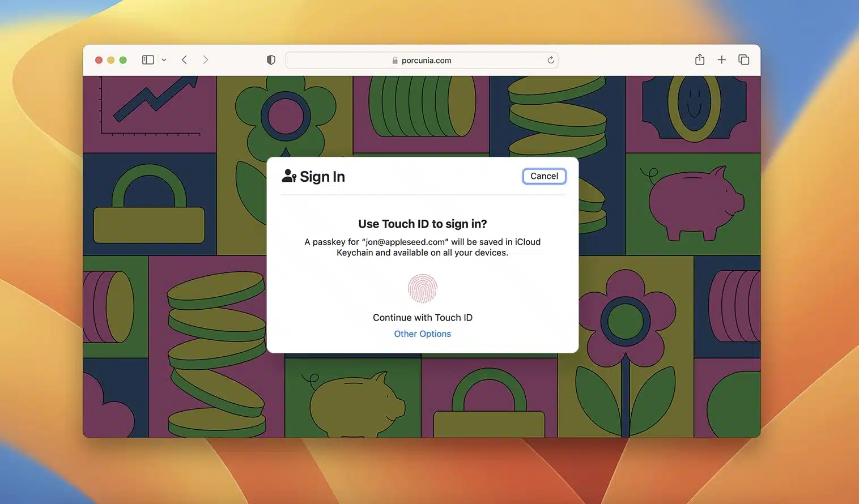
Task: Open the Share menu icon
Action: pyautogui.click(x=700, y=59)
